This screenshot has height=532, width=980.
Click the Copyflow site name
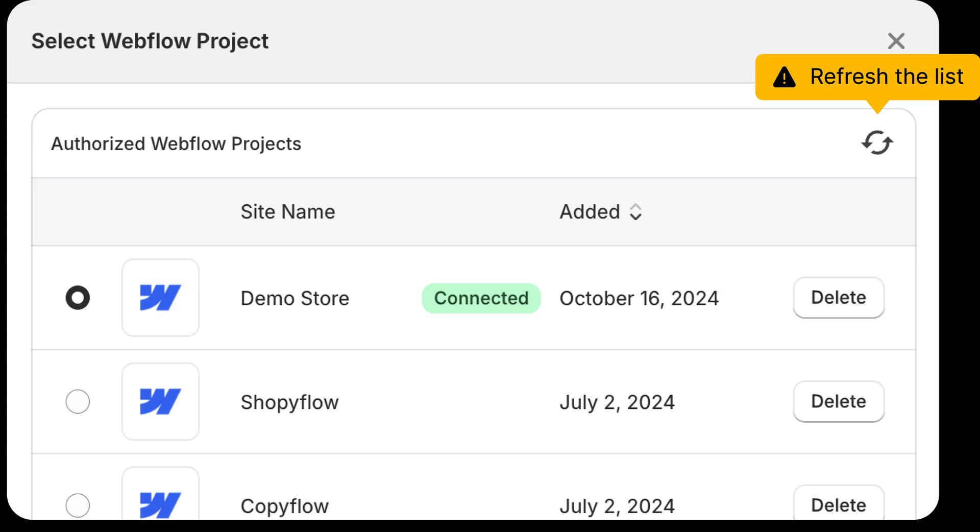[285, 506]
